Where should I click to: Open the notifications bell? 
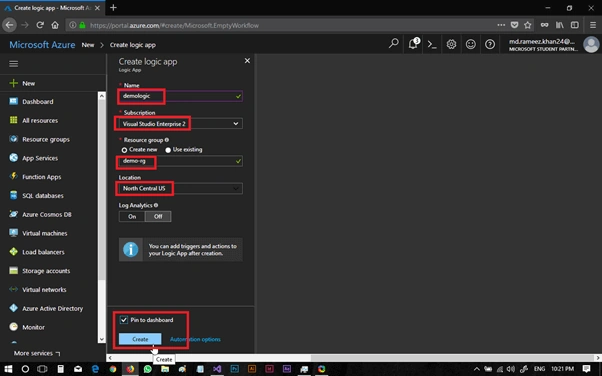coord(413,44)
